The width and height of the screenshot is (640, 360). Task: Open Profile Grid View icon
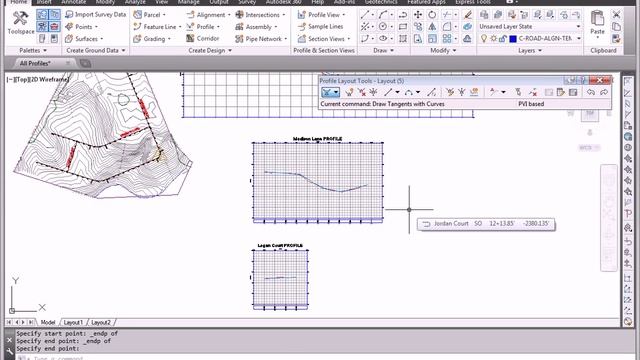click(x=573, y=92)
